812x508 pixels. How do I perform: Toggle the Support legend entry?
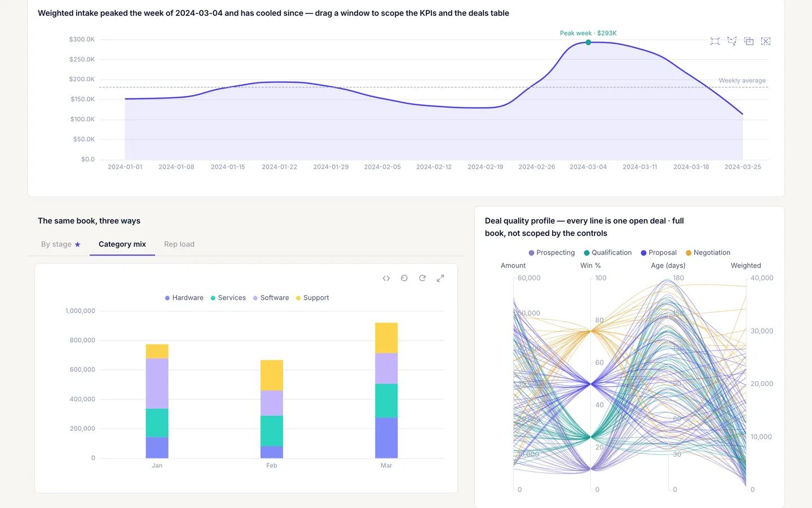(312, 298)
